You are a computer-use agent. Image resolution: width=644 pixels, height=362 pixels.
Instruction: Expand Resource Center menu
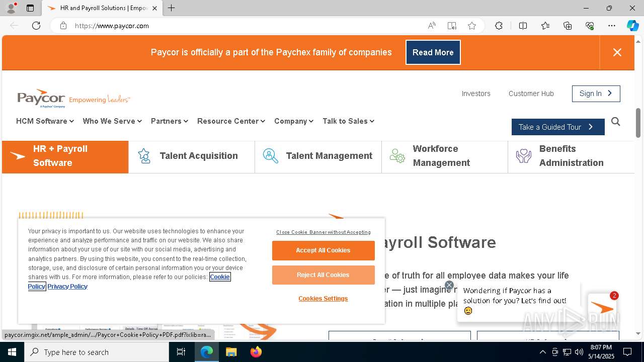tap(231, 121)
